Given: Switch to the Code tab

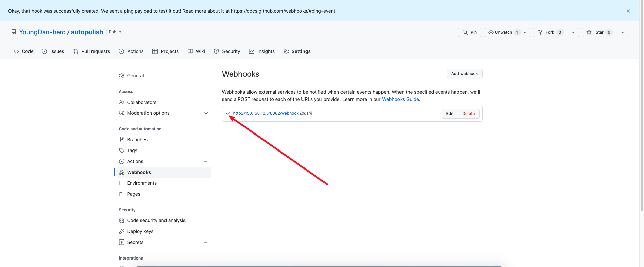Looking at the screenshot, I should [23, 51].
